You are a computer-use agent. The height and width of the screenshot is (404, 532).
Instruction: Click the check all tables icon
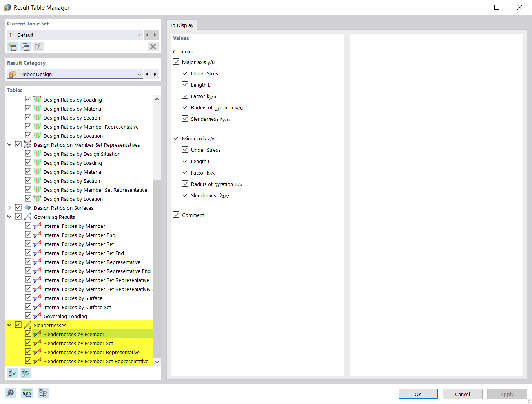(x=13, y=373)
